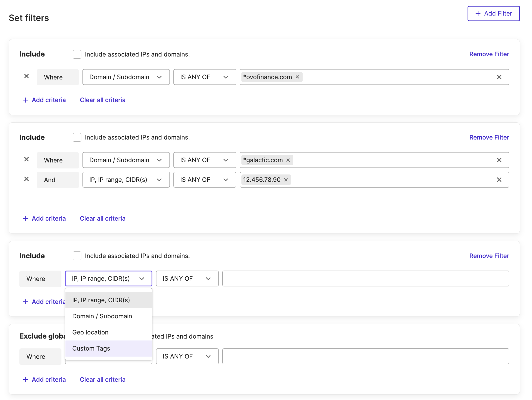Remove the ovofinance.com criteria row
The height and width of the screenshot is (400, 532).
pyautogui.click(x=26, y=76)
